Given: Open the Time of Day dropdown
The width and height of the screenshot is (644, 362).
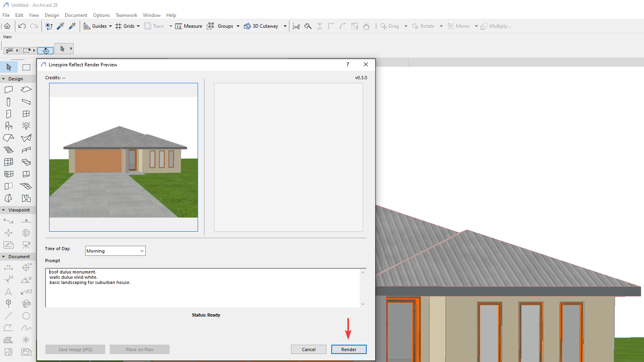Looking at the screenshot, I should click(116, 251).
